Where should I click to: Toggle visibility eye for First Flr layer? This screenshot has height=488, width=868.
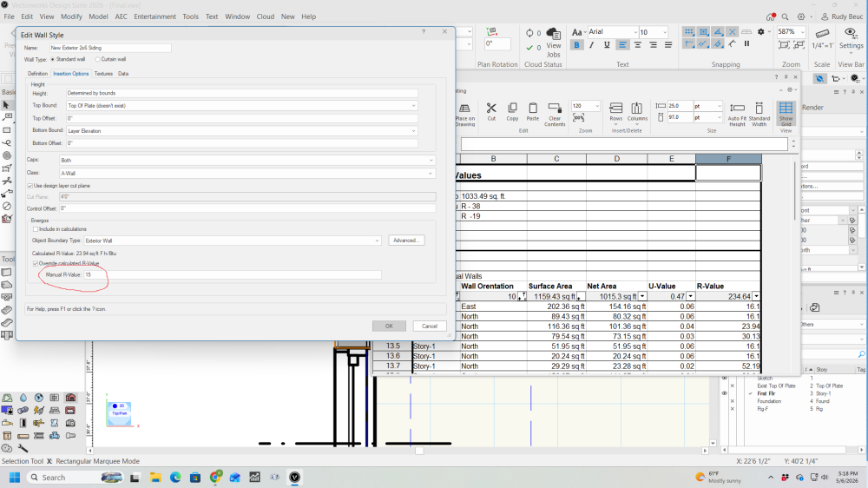pyautogui.click(x=724, y=393)
